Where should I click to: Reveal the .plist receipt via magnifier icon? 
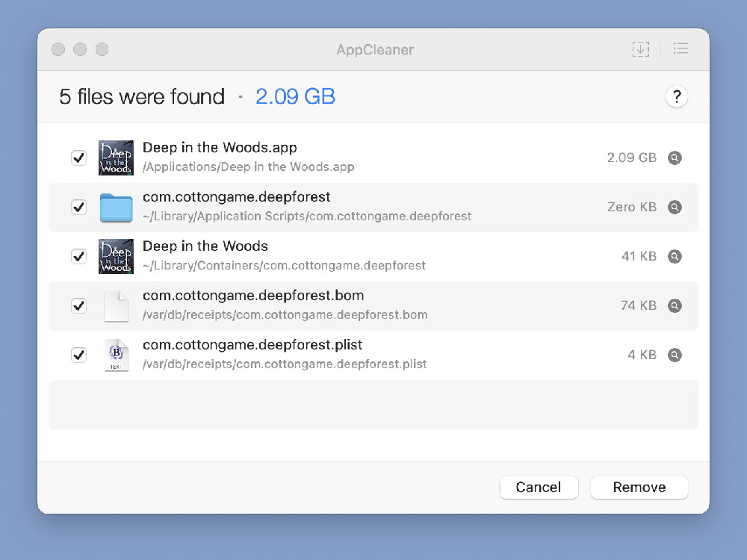[675, 355]
